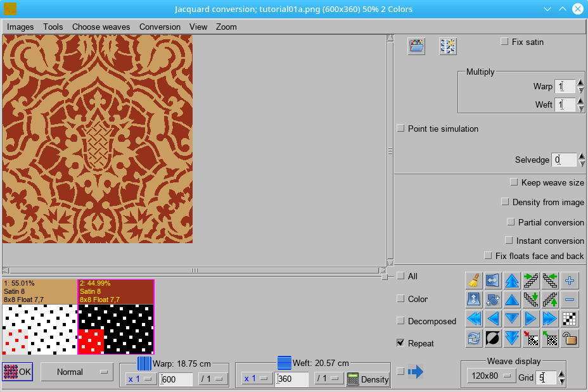Enable Instant conversion checkbox
The image size is (588, 392).
[509, 240]
